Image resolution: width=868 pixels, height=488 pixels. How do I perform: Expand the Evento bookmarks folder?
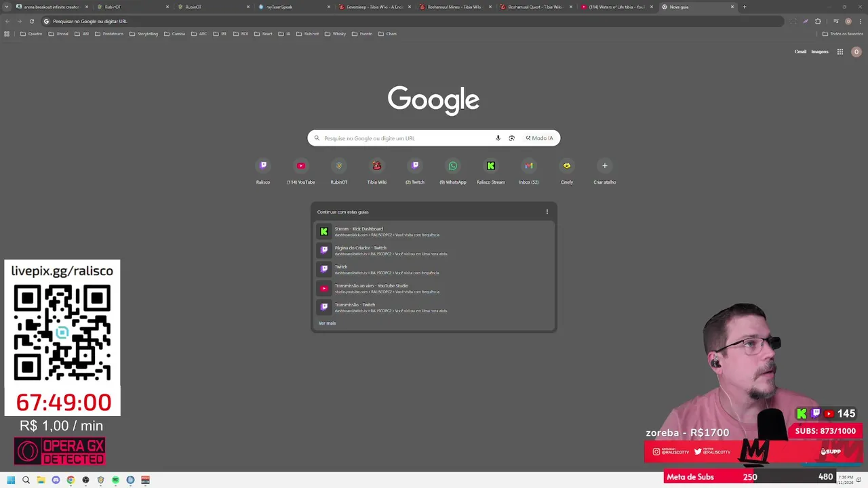362,34
